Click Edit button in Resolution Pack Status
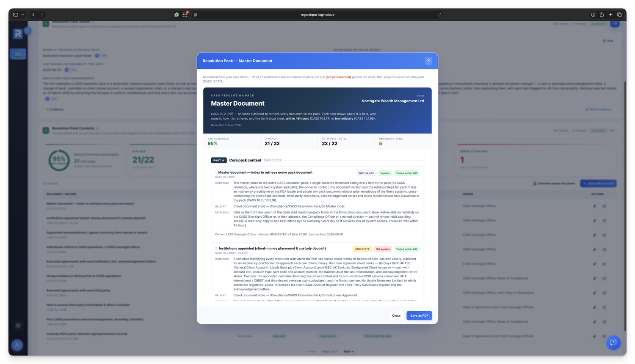This screenshot has height=364, width=635. 607,41
